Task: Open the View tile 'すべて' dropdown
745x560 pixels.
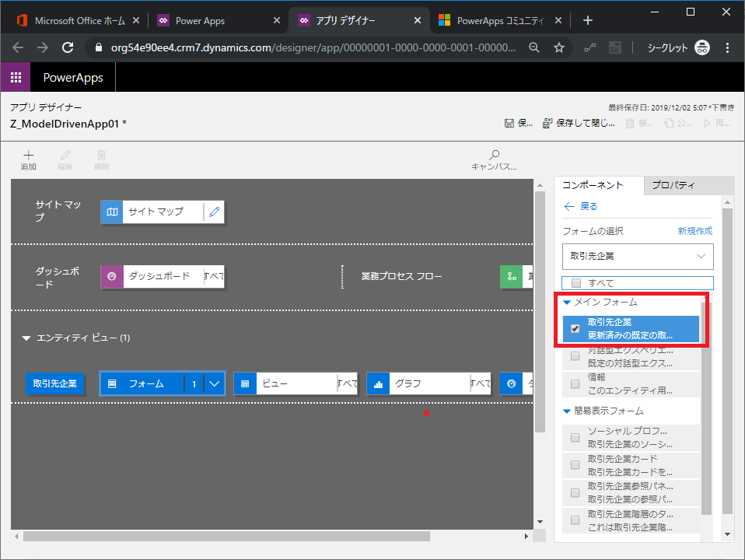Action: click(348, 383)
